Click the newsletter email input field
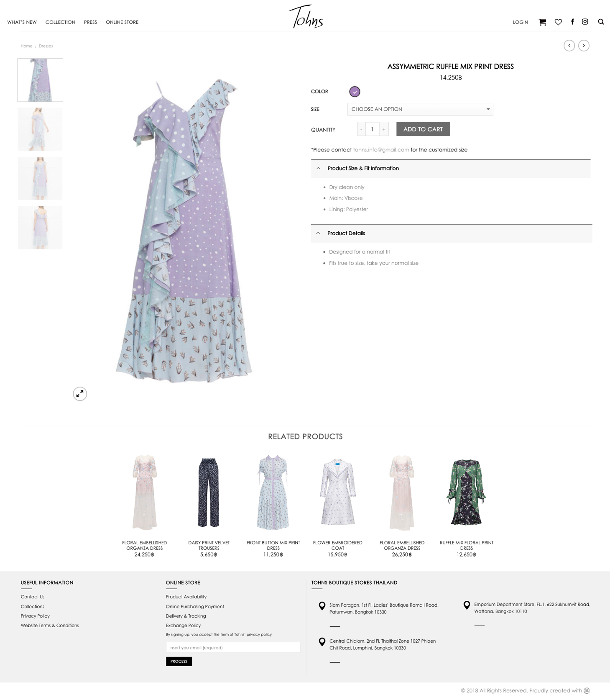This screenshot has width=610, height=700. point(233,647)
